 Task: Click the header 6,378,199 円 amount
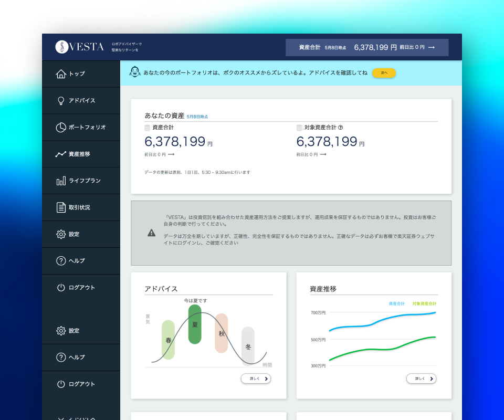tap(375, 47)
